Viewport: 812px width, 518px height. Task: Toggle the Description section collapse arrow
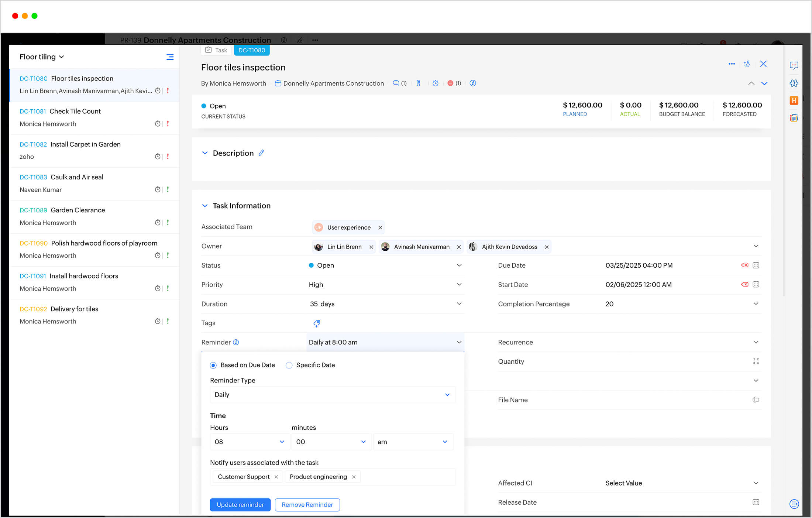point(205,153)
